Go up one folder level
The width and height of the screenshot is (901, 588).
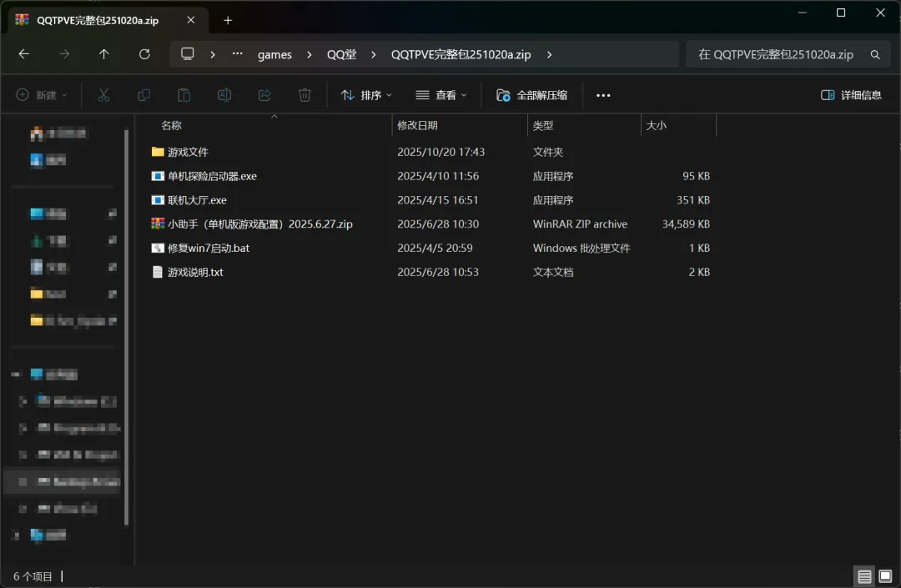point(104,54)
